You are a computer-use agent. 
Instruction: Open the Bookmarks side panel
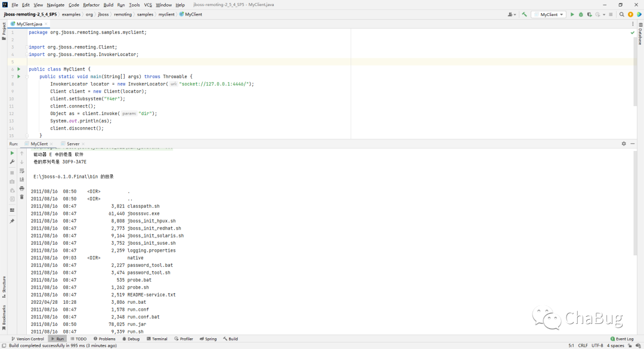click(4, 317)
